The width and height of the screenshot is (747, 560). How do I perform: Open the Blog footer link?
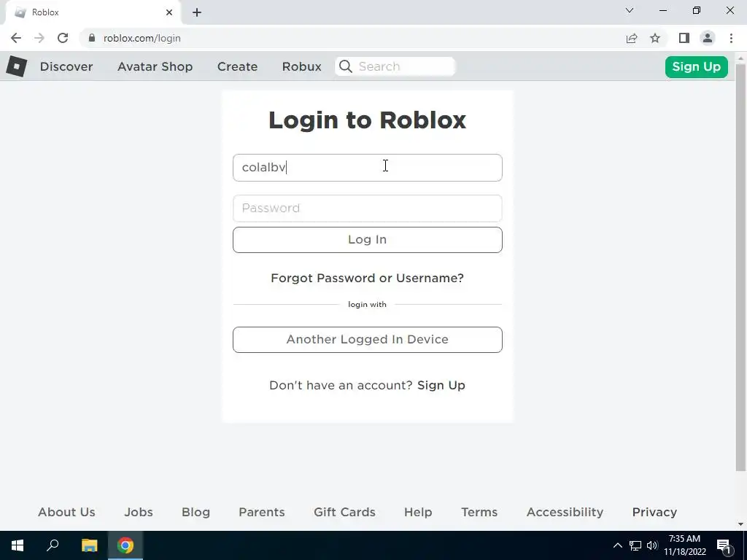pyautogui.click(x=196, y=512)
